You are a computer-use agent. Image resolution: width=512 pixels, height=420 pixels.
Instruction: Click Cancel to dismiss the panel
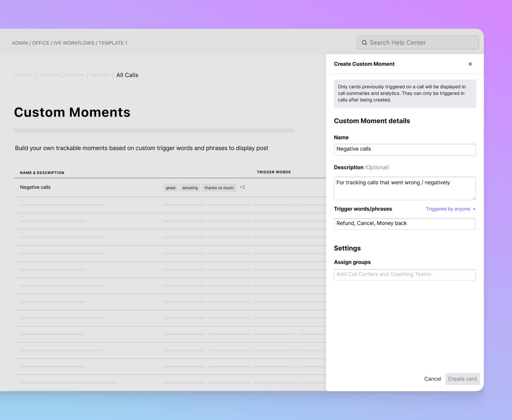click(x=432, y=379)
